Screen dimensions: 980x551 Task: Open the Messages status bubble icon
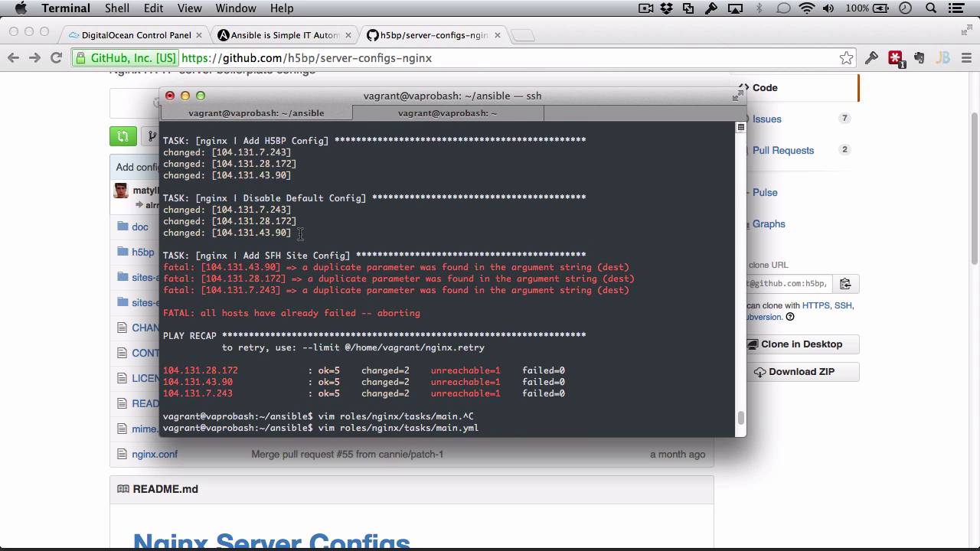click(x=783, y=8)
